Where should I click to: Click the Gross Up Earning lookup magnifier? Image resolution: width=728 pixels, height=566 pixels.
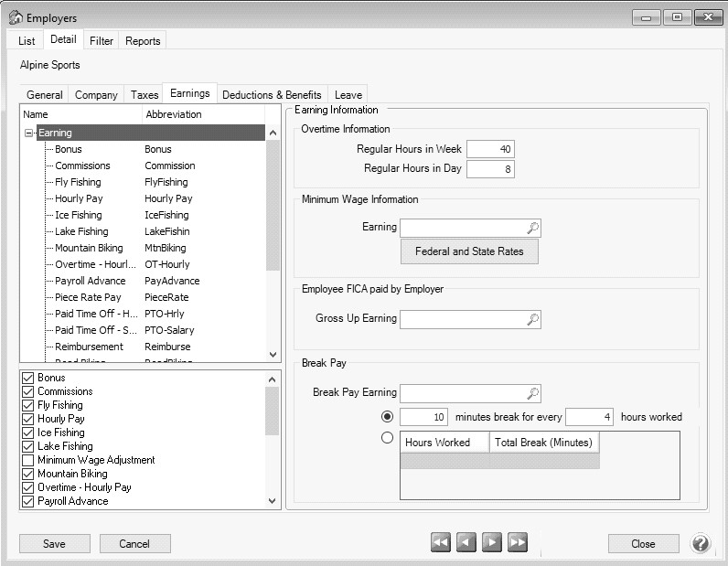[x=533, y=319]
